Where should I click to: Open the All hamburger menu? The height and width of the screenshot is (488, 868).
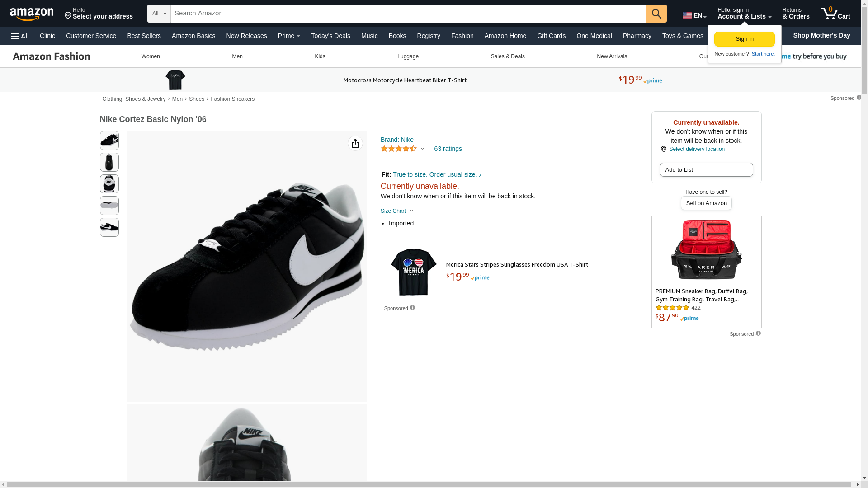[x=20, y=36]
